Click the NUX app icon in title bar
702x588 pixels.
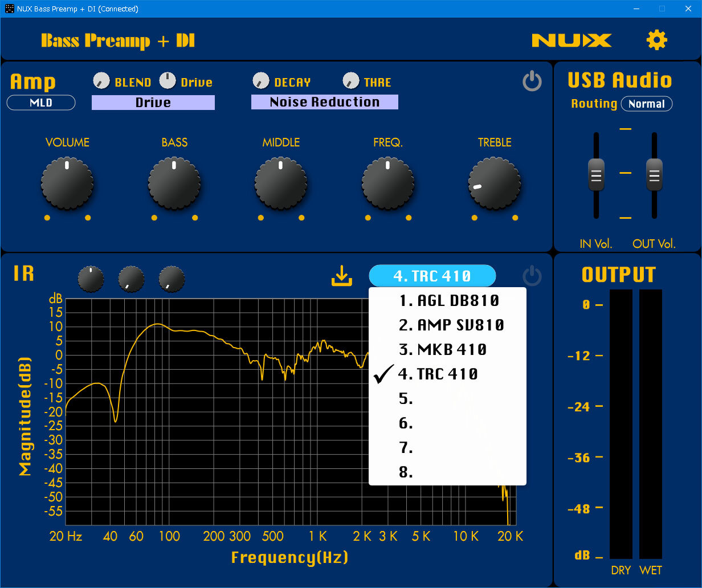[9, 9]
